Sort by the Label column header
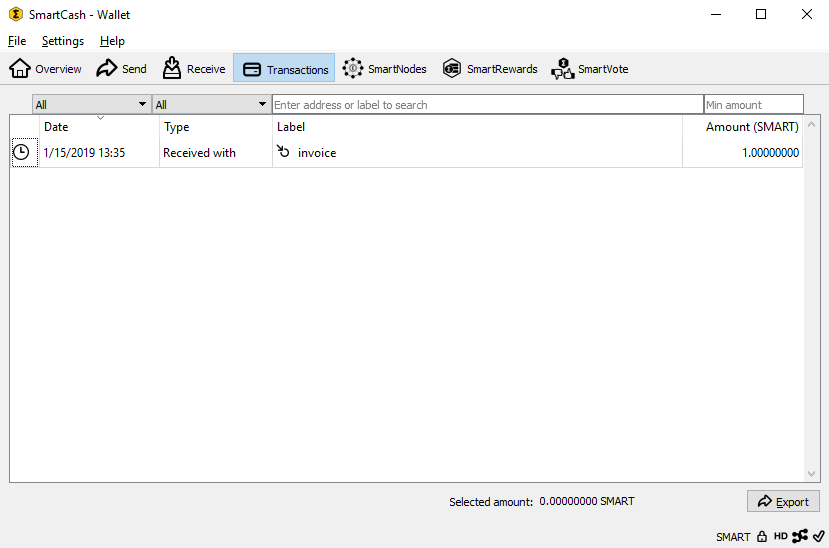The width and height of the screenshot is (829, 548). pyautogui.click(x=477, y=127)
